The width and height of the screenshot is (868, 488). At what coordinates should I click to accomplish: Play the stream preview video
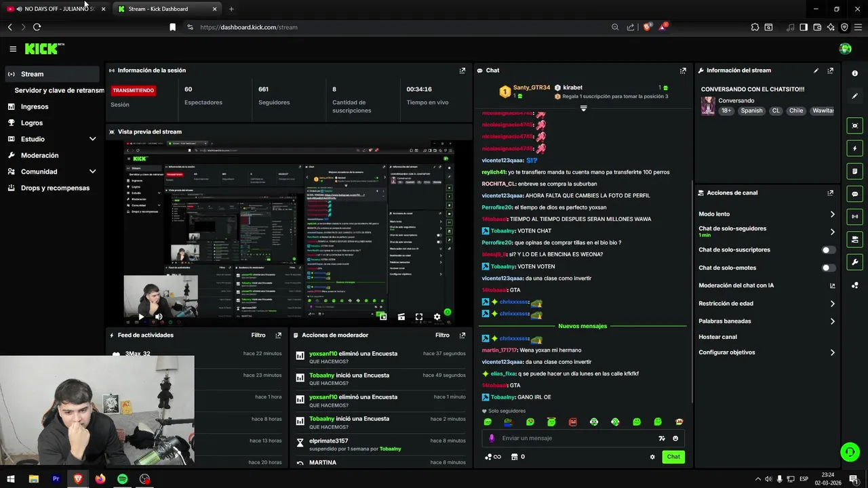coord(141,317)
